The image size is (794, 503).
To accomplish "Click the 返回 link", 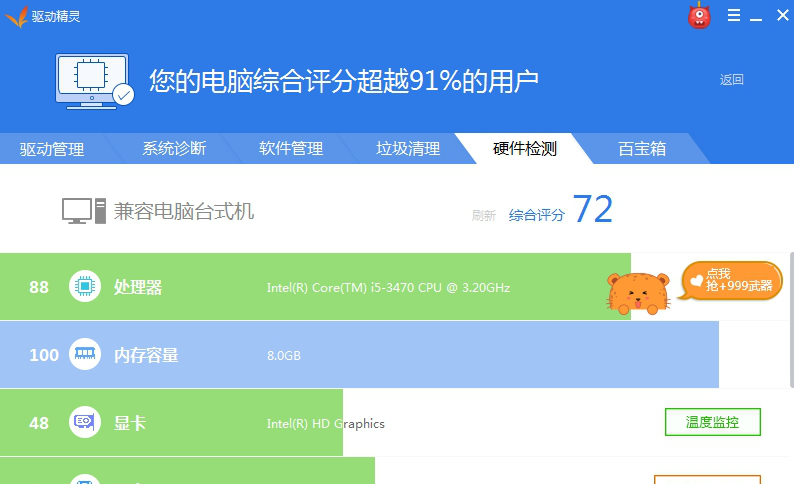I will 732,80.
